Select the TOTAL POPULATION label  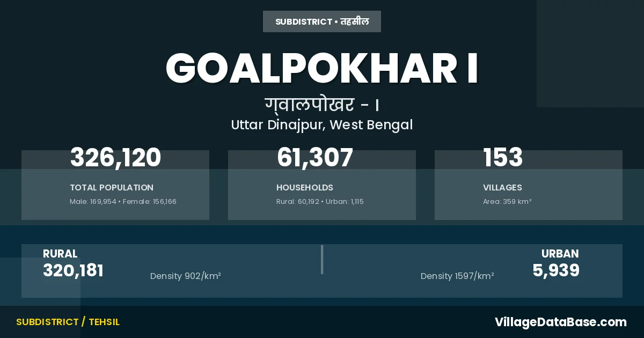pyautogui.click(x=112, y=188)
